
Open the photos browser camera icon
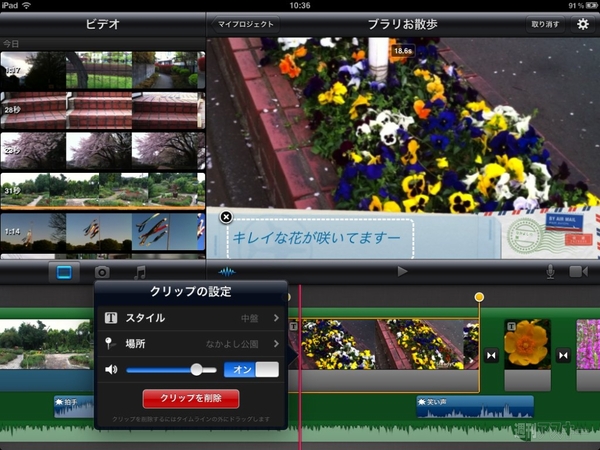point(102,272)
